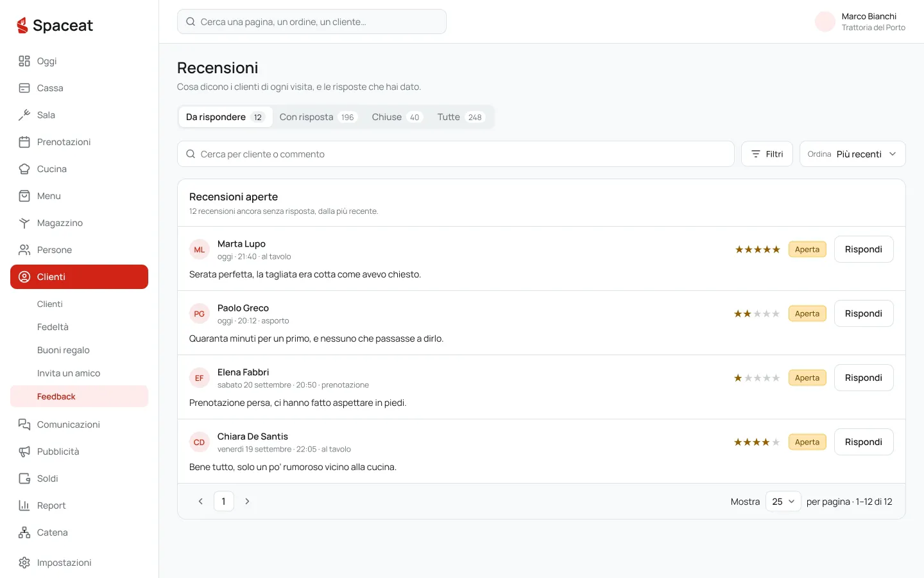Open the Impostazioni gear icon

(x=24, y=563)
